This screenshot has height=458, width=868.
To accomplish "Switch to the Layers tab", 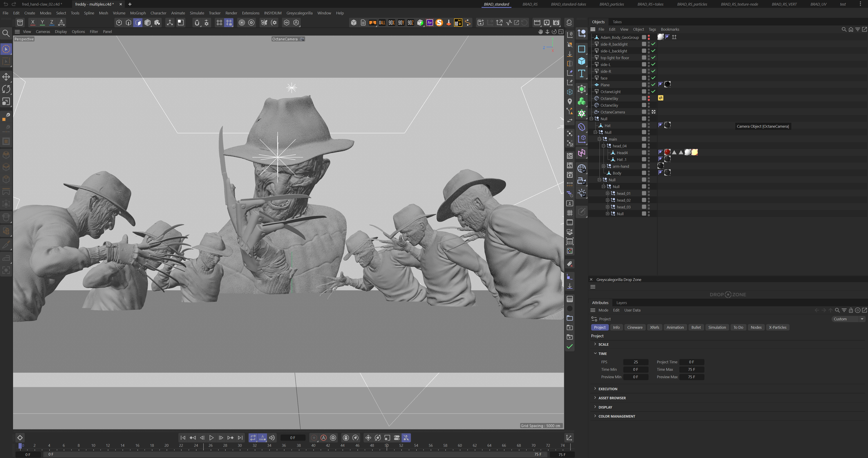I will (x=621, y=303).
